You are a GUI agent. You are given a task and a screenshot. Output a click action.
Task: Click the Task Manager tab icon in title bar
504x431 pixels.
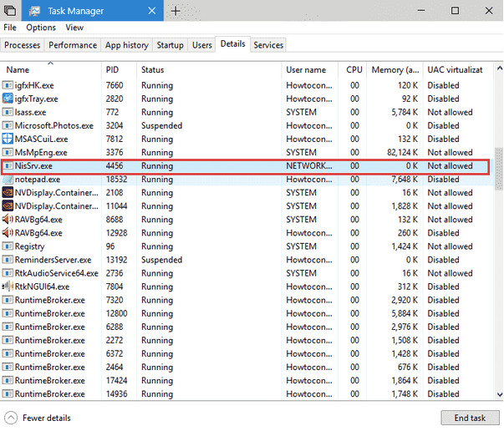(35, 11)
